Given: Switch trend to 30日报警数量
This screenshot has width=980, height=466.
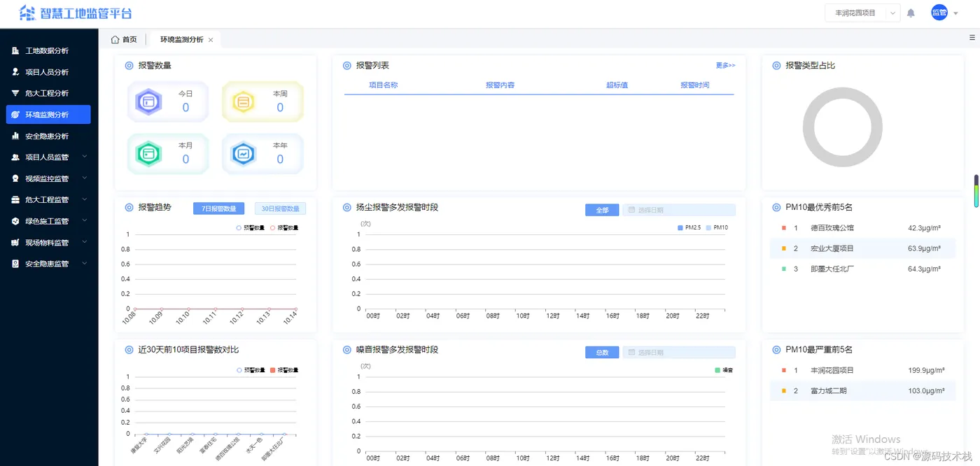Looking at the screenshot, I should coord(280,209).
